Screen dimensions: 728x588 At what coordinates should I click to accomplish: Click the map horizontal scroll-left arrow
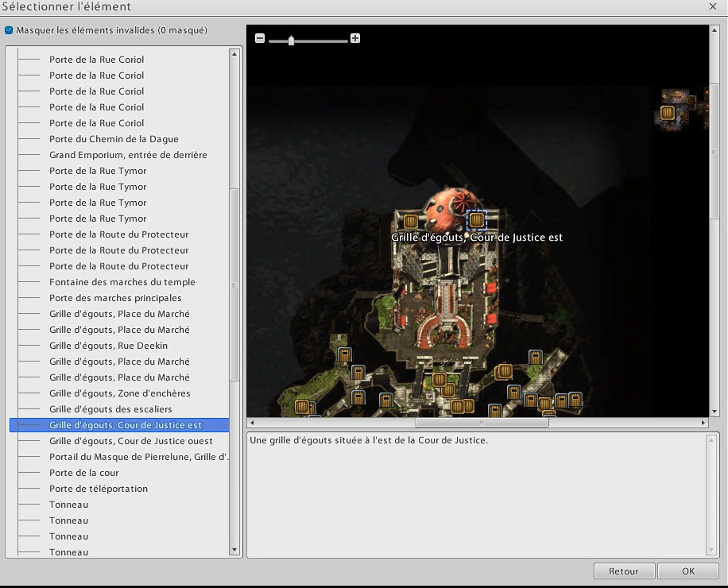252,422
